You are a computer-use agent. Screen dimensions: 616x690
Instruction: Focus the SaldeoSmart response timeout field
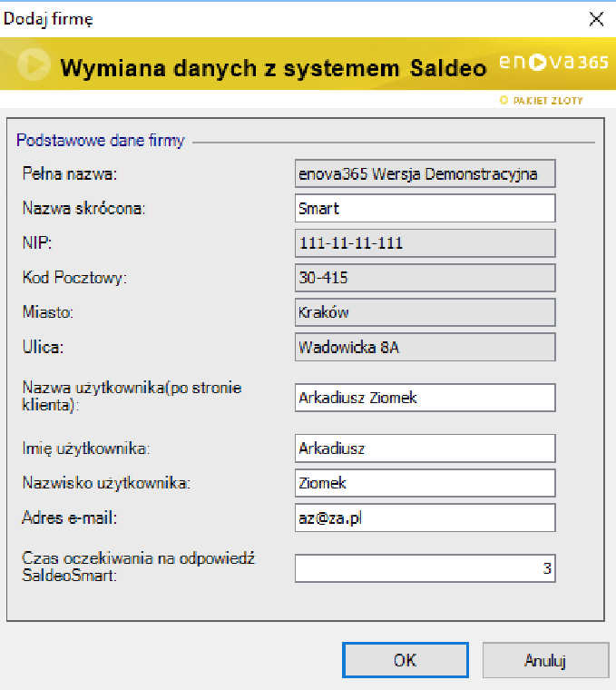click(425, 568)
